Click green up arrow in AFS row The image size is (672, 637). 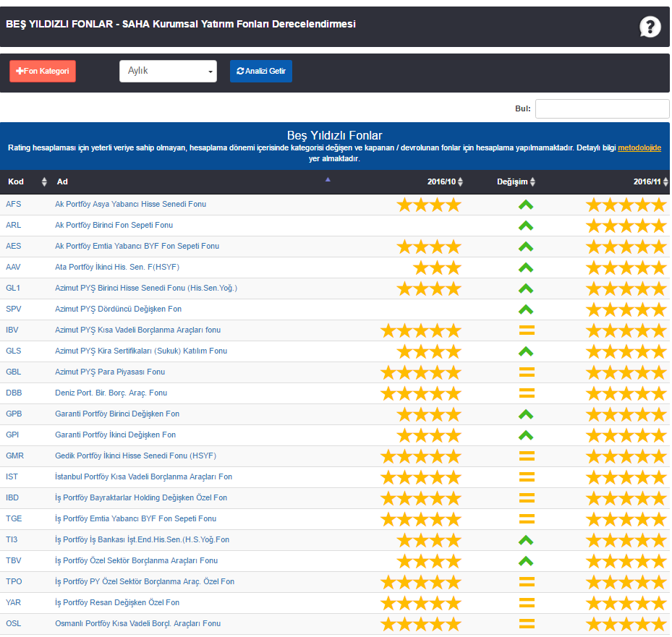pos(526,205)
